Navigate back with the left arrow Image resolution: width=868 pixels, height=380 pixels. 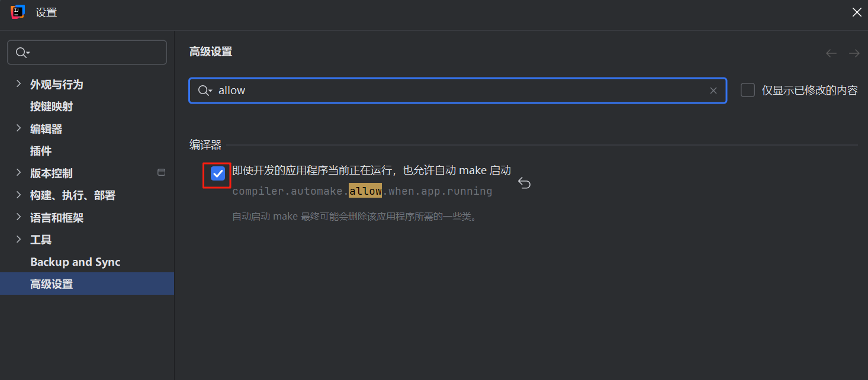coord(831,53)
